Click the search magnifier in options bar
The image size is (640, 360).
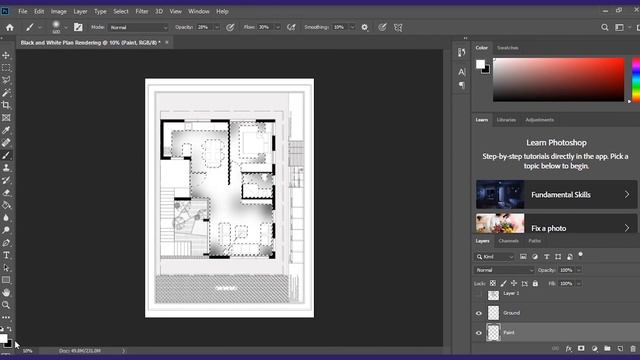point(604,27)
